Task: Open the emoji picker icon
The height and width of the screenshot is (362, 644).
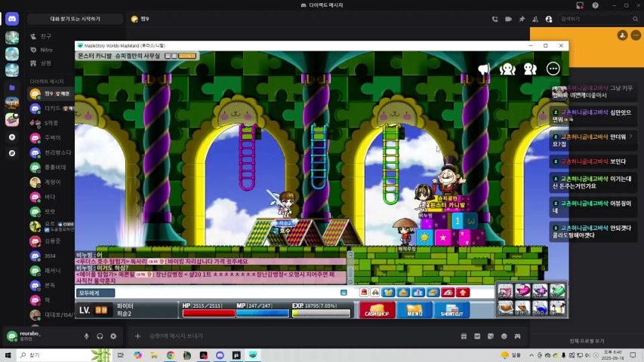Action: (x=504, y=336)
